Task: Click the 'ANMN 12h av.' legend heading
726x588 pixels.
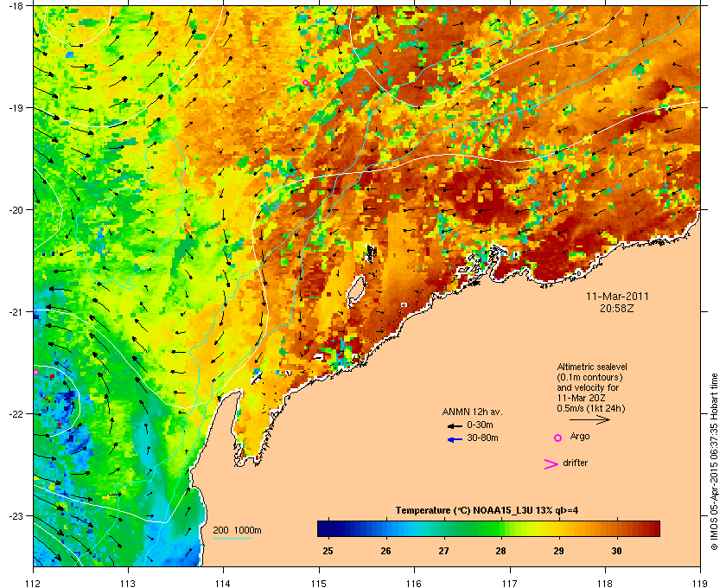Action: coord(472,412)
